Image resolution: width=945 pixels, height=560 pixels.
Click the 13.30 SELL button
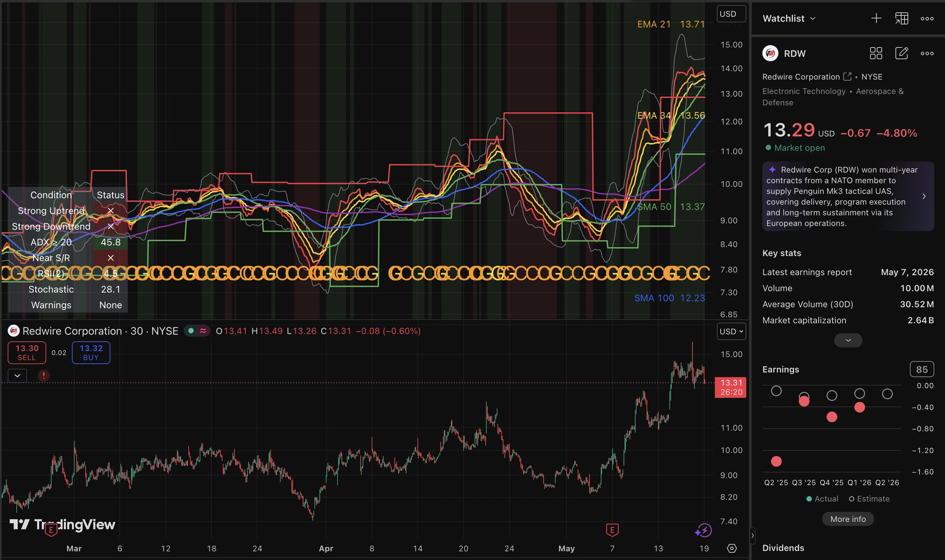pos(27,352)
